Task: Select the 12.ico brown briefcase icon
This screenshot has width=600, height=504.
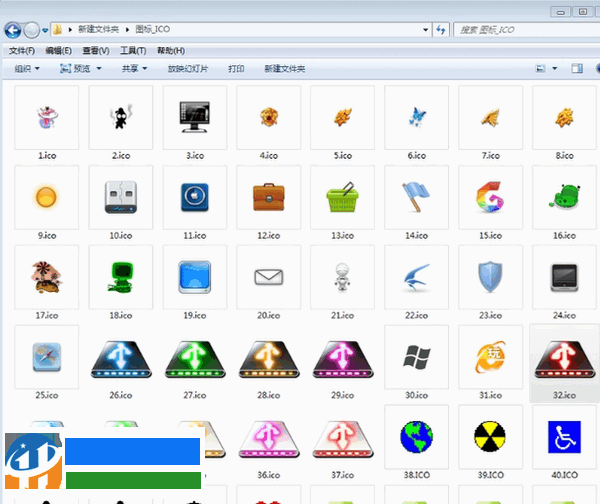Action: click(269, 197)
